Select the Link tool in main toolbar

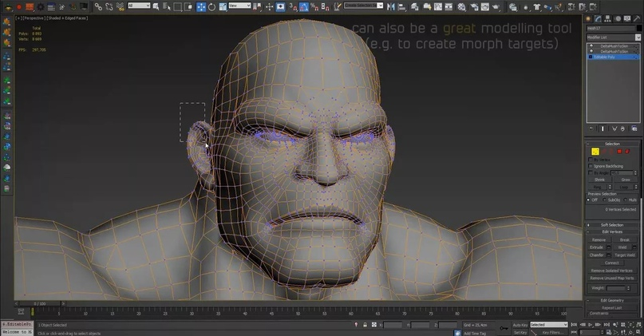[98, 6]
